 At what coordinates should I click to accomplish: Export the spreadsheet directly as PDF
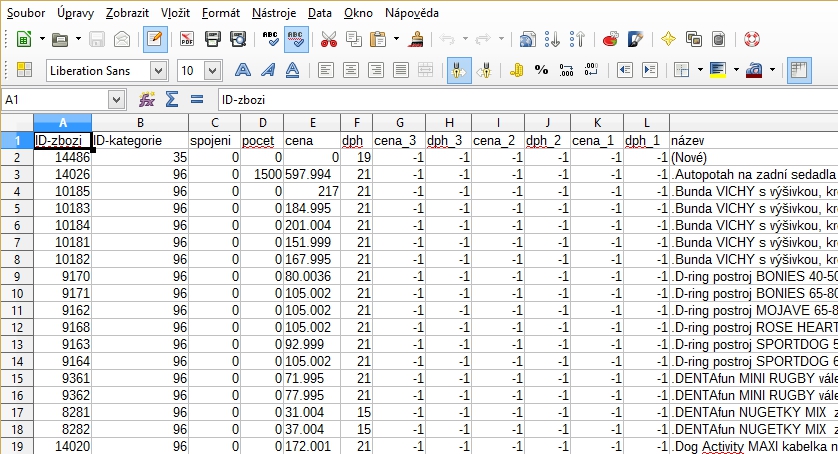tap(186, 40)
